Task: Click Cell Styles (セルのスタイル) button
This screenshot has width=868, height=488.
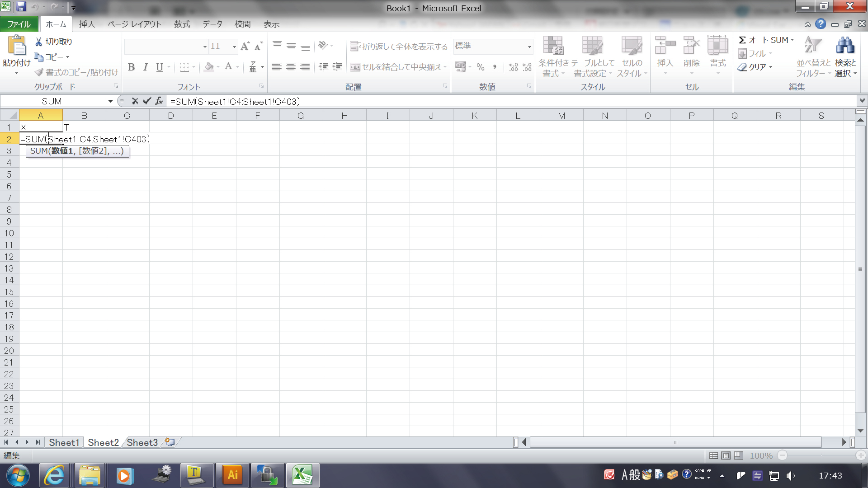Action: (632, 56)
